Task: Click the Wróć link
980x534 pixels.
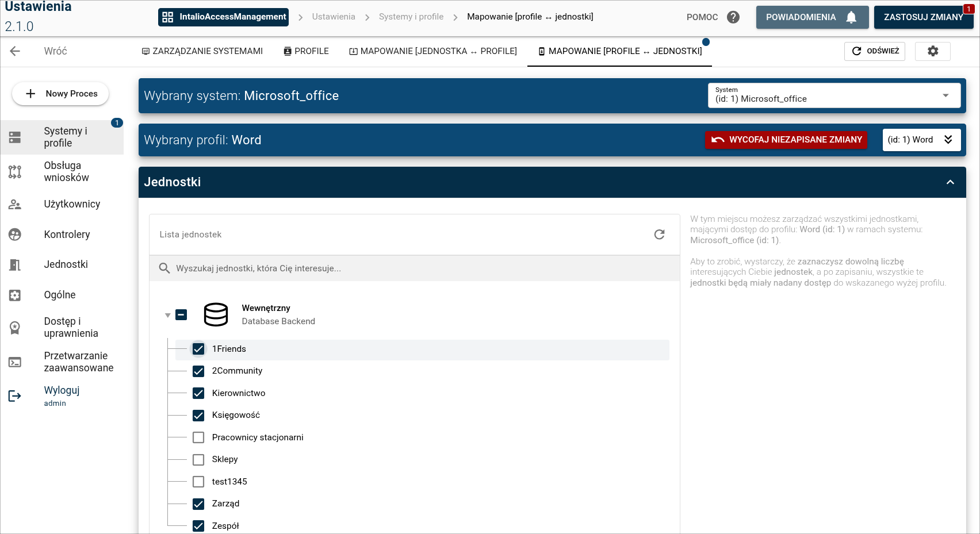Action: click(x=55, y=51)
